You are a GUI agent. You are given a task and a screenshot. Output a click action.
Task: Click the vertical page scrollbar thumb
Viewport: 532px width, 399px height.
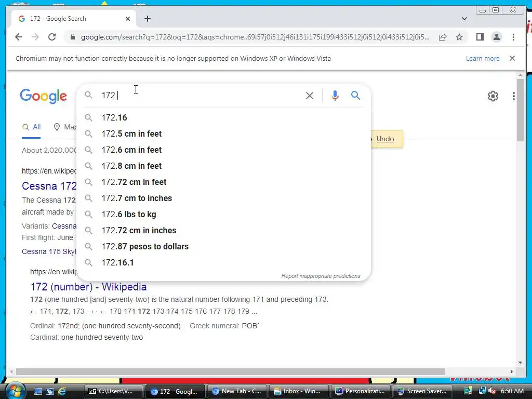tap(520, 110)
